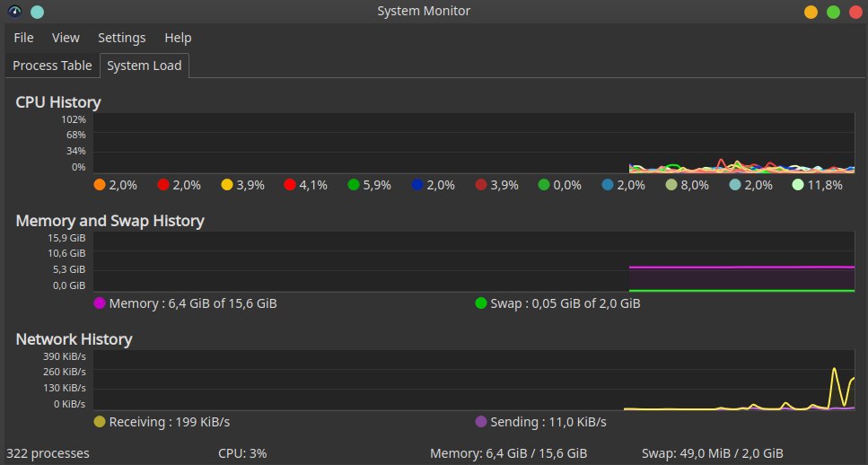The height and width of the screenshot is (465, 868).
Task: Click 'Swap: 49,0 MiB / 2,0 GiB' status entry
Action: [713, 453]
